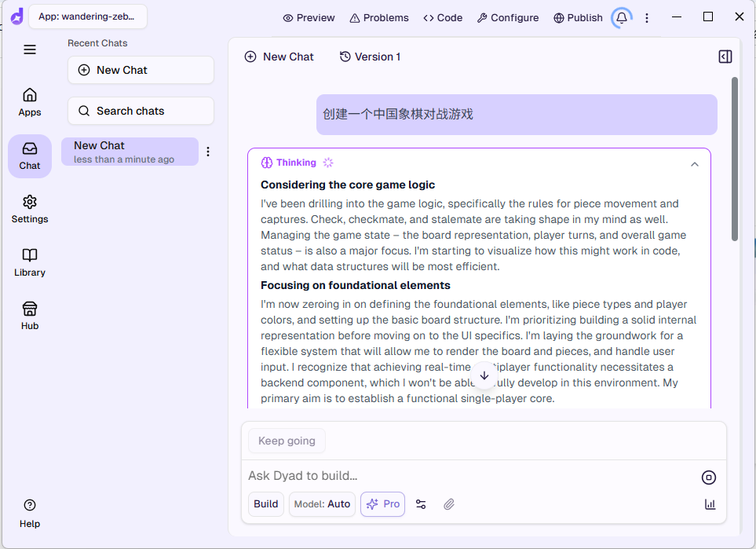Screen dimensions: 756x549
Task: Click the stop generation button
Action: (709, 478)
